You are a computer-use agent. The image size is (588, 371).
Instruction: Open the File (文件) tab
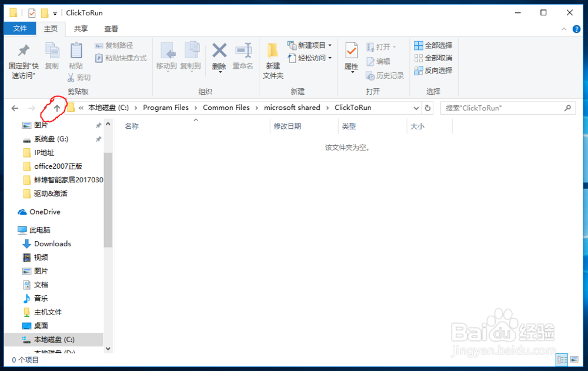20,28
